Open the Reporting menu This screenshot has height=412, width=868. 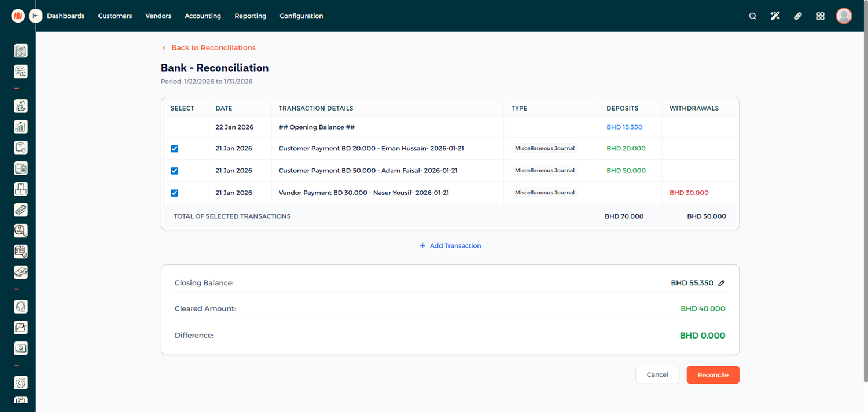[x=250, y=16]
